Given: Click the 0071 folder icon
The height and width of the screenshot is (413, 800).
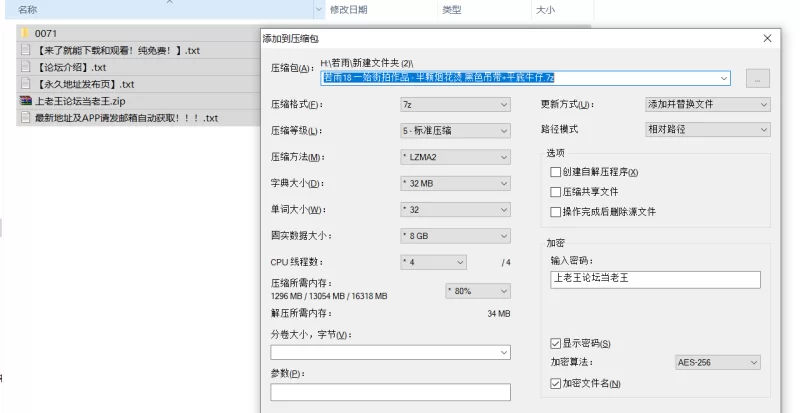Looking at the screenshot, I should (x=26, y=33).
